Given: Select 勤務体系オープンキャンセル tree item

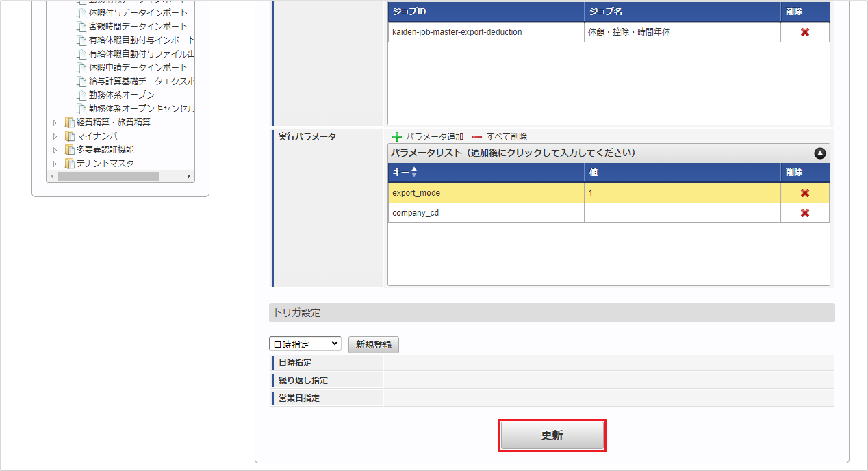Looking at the screenshot, I should [142, 108].
